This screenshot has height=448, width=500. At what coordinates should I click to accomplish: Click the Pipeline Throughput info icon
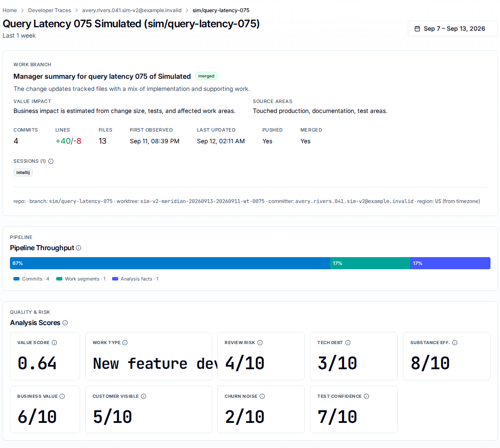pos(79,248)
